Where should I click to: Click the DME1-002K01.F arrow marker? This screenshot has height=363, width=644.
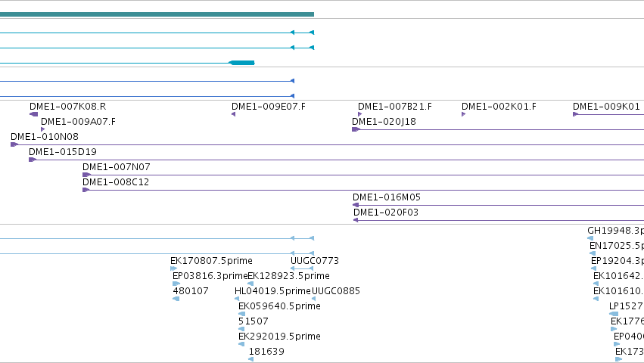coord(463,114)
